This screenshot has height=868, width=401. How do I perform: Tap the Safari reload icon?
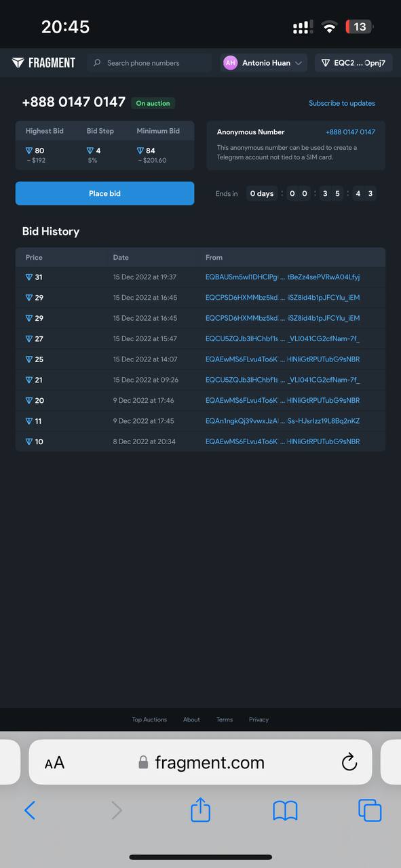coord(349,762)
